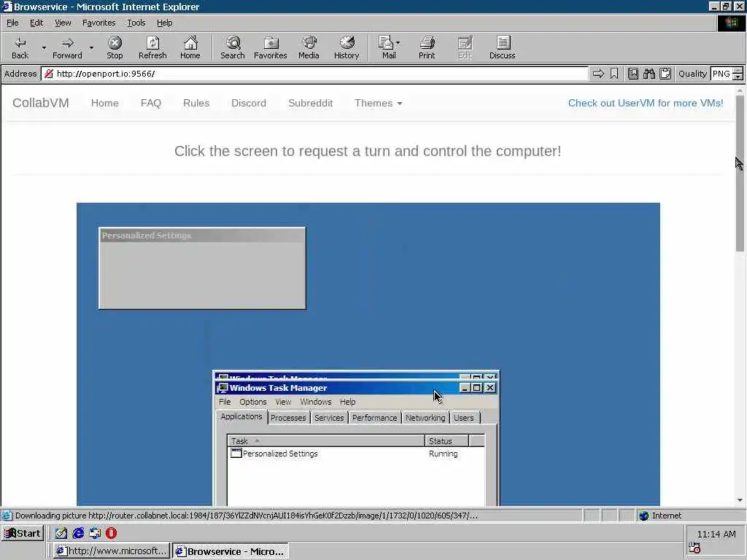747x560 pixels.
Task: Open Task Manager Help menu in VM
Action: coord(347,402)
